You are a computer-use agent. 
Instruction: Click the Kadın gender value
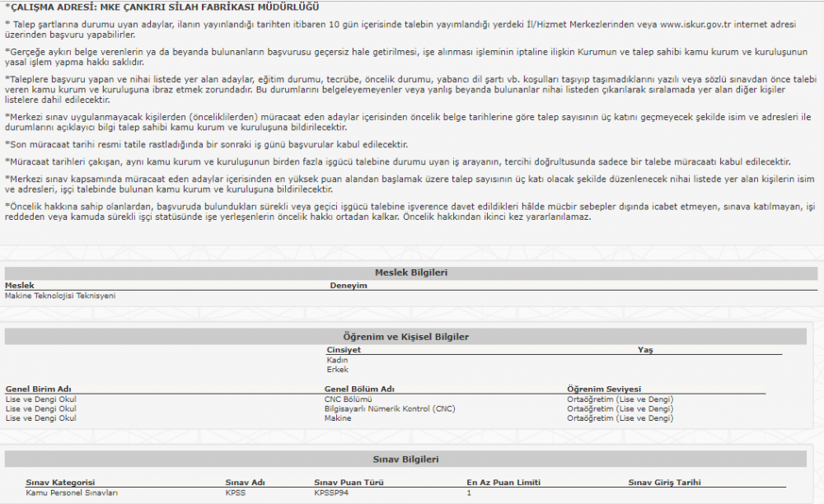click(337, 360)
